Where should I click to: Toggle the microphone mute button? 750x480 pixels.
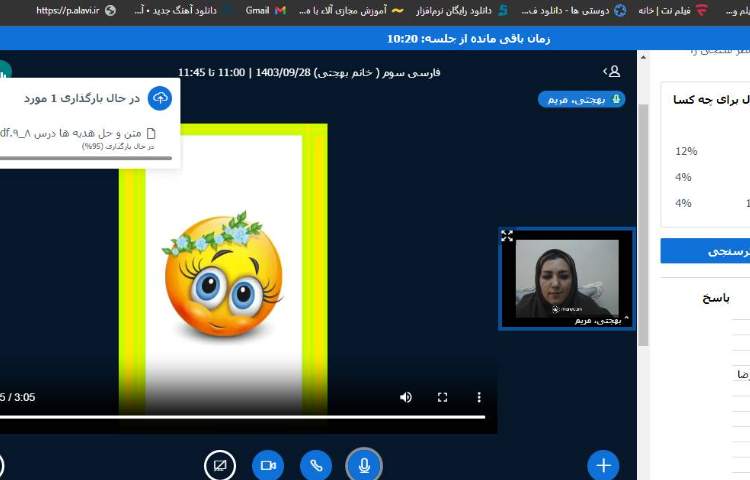point(364,465)
